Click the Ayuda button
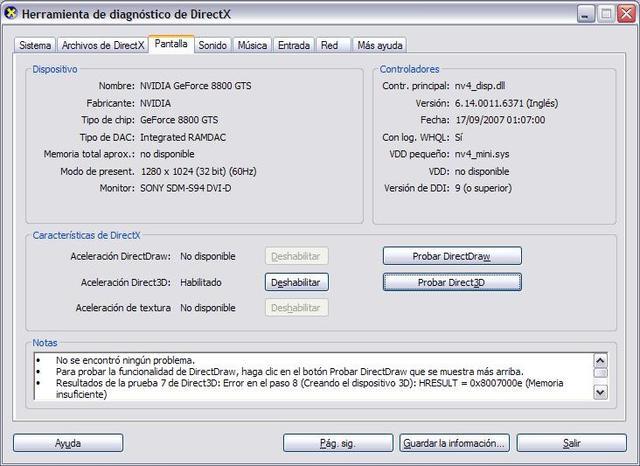Image resolution: width=640 pixels, height=466 pixels. 68,443
